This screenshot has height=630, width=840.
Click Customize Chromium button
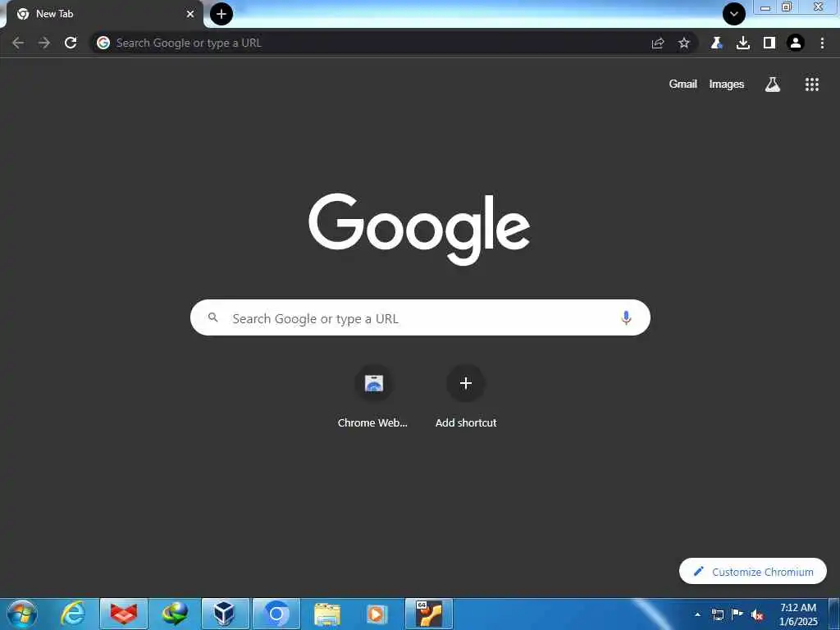click(x=753, y=572)
